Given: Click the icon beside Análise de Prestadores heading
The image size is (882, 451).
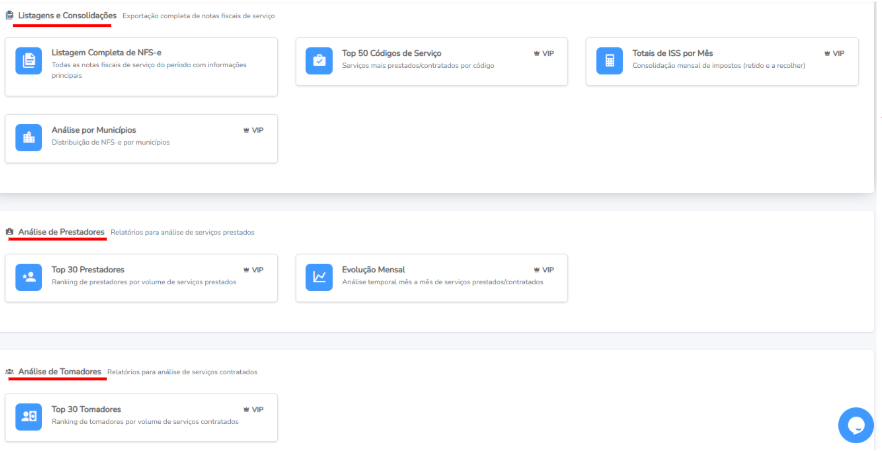Looking at the screenshot, I should [x=10, y=232].
